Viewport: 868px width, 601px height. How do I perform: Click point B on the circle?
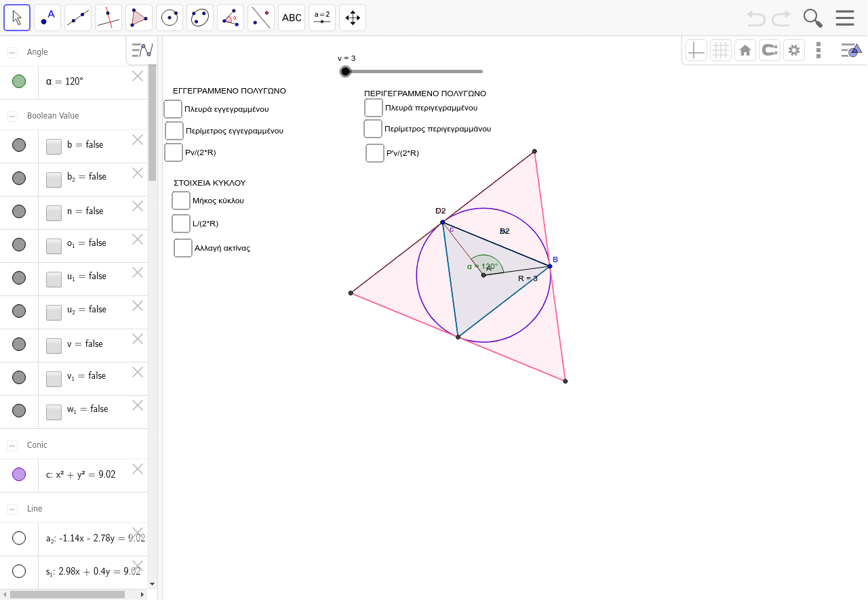[x=550, y=266]
